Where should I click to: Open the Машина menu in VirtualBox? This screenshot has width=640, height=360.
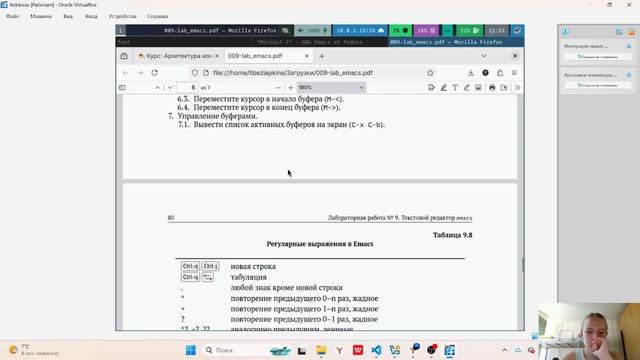pos(41,16)
